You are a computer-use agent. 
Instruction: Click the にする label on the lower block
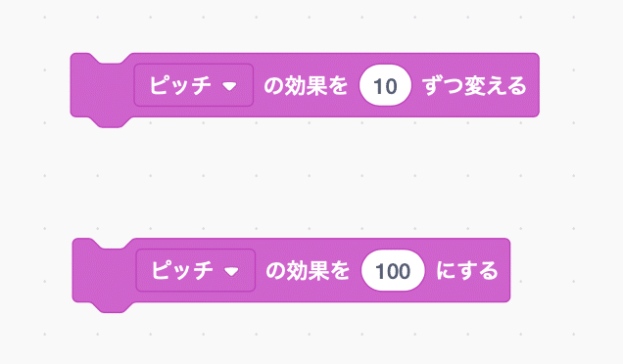467,271
